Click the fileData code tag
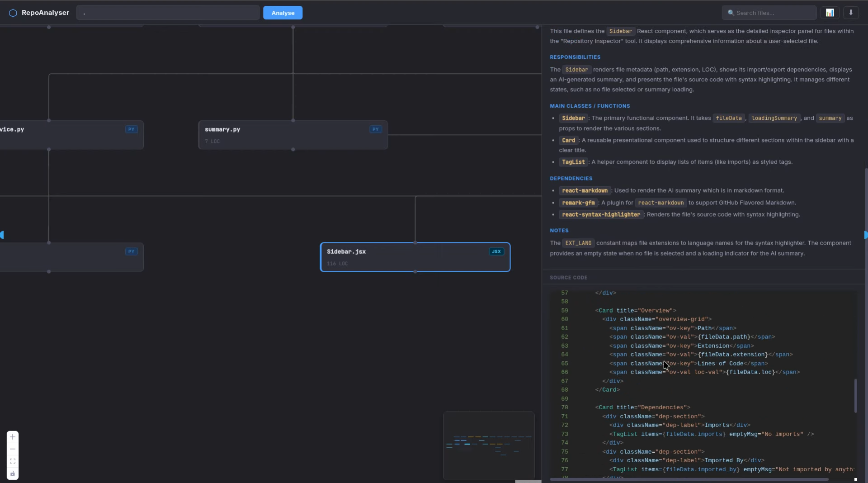Image resolution: width=868 pixels, height=483 pixels. [729, 118]
